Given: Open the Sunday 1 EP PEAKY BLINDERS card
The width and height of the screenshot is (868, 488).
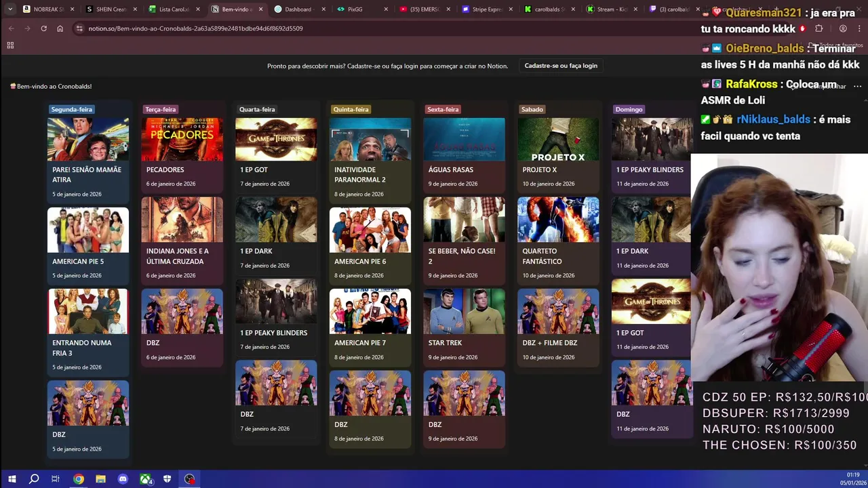Looking at the screenshot, I should [x=651, y=155].
